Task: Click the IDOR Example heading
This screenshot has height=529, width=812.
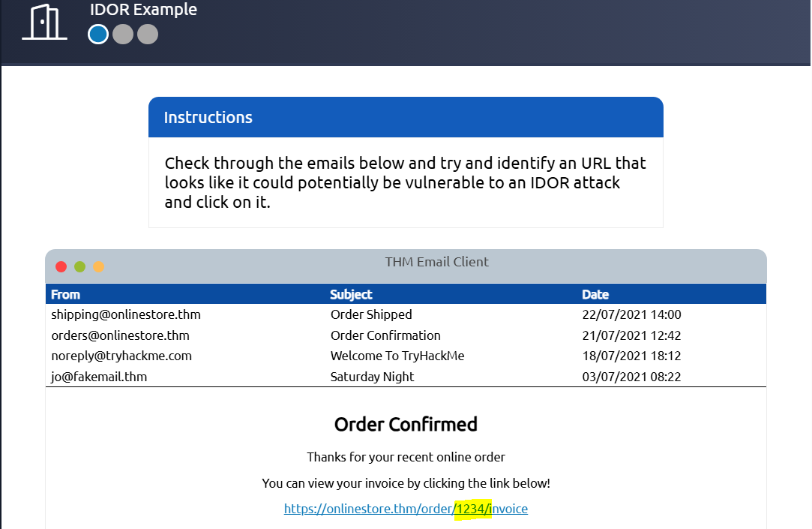Action: pos(143,10)
